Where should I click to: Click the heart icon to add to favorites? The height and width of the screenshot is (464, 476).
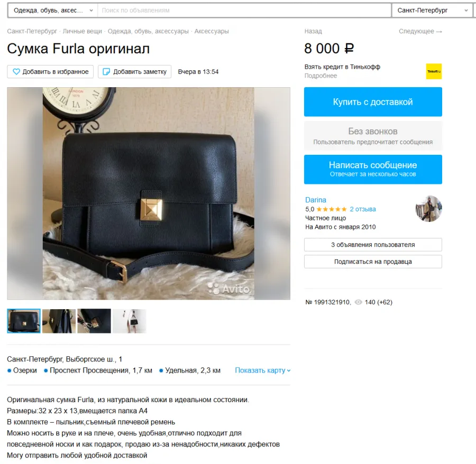click(x=16, y=71)
